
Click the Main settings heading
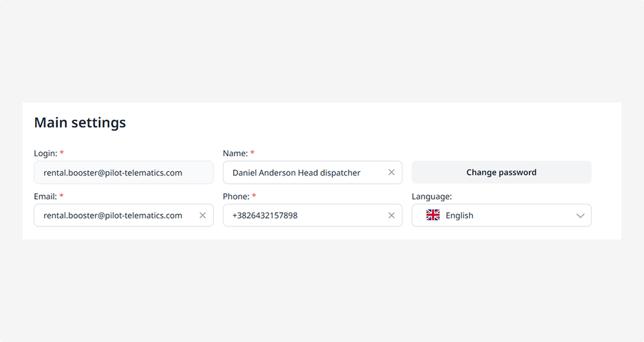click(80, 122)
